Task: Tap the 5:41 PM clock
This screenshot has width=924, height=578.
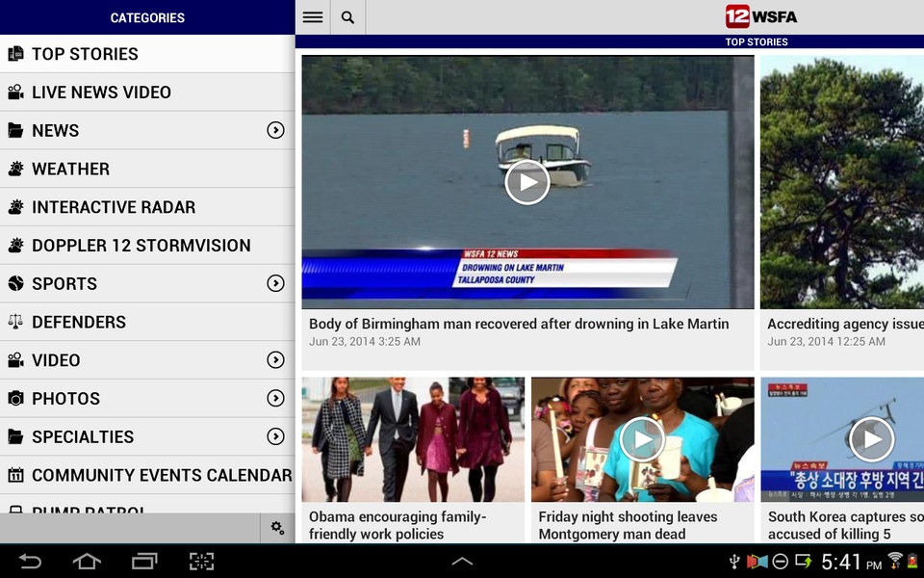Action: coord(852,562)
